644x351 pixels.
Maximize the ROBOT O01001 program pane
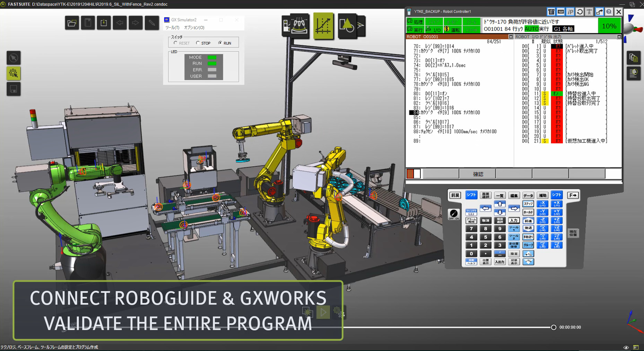(x=510, y=37)
